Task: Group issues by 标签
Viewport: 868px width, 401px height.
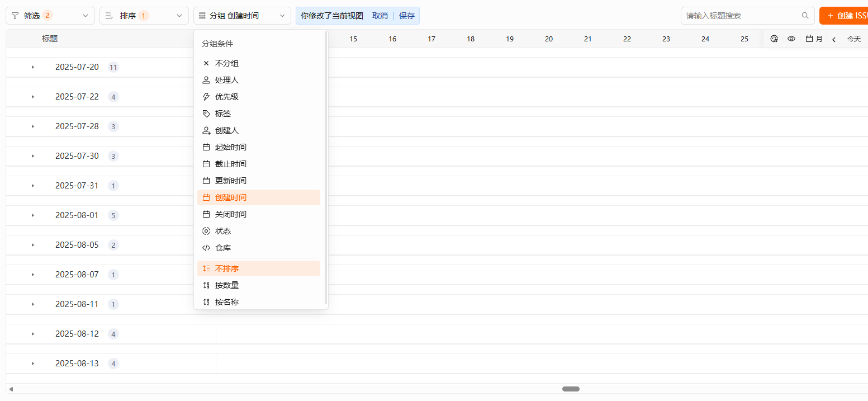Action: (x=224, y=113)
